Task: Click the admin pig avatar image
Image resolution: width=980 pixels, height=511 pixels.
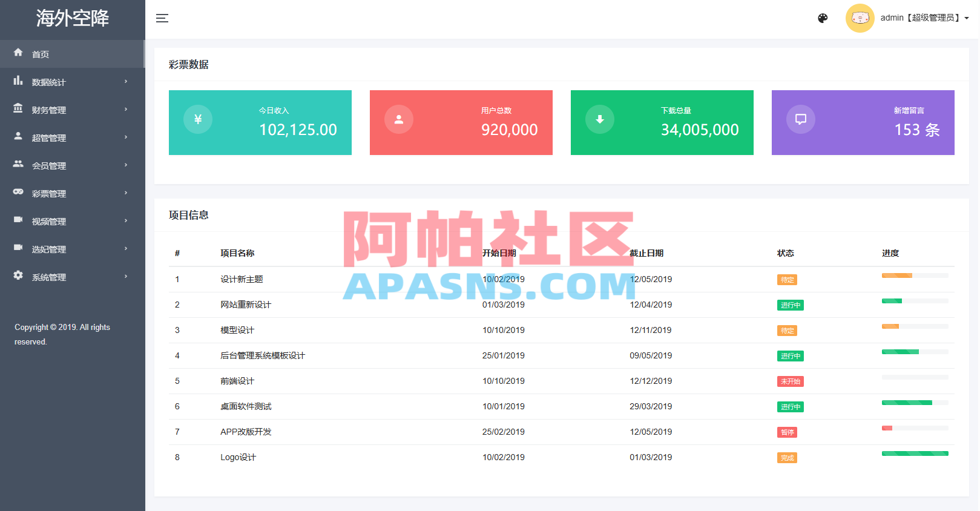Action: click(860, 18)
